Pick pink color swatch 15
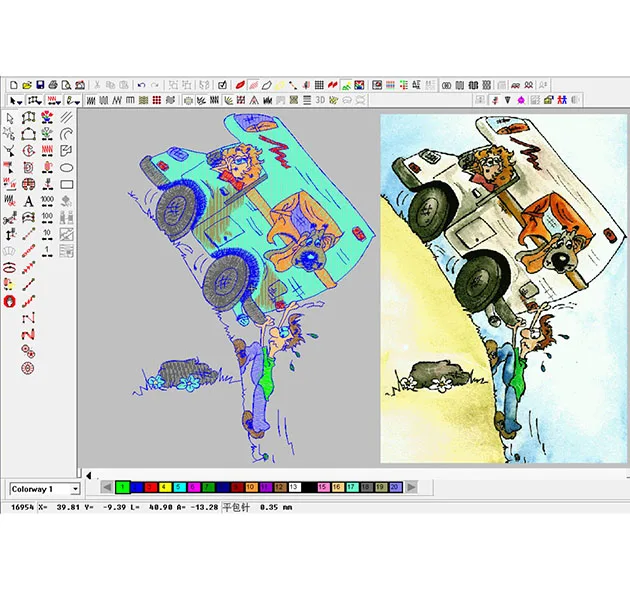Viewport: 630px width, 591px height. click(x=323, y=487)
